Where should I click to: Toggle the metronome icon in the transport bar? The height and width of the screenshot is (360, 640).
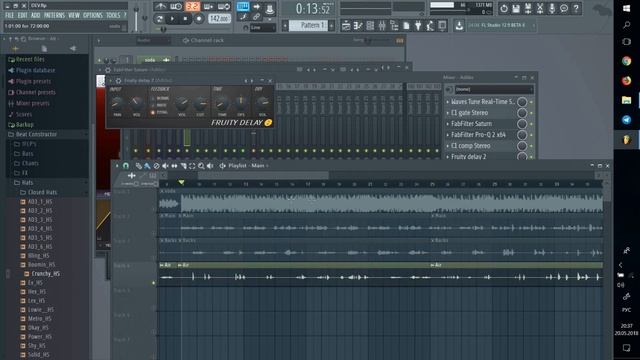tap(160, 6)
